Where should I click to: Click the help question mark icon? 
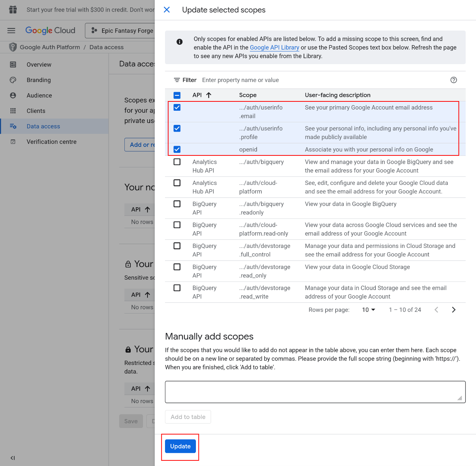(x=454, y=80)
